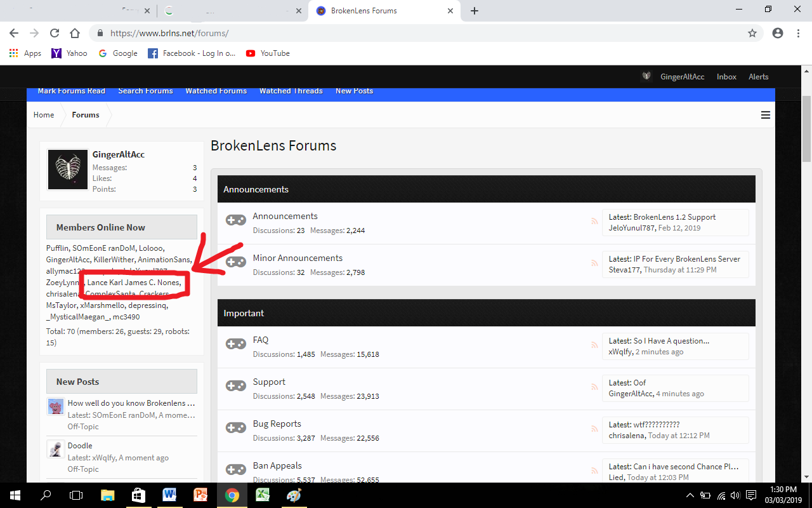Click the GingerAltAcc profile avatar thumbnail
Screen dimensions: 812x508
68,170
